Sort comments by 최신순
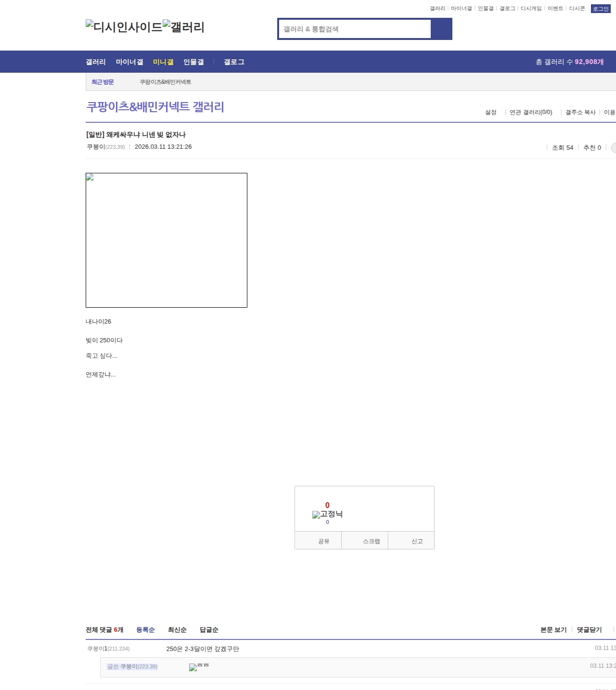This screenshot has height=690, width=616. [x=177, y=630]
